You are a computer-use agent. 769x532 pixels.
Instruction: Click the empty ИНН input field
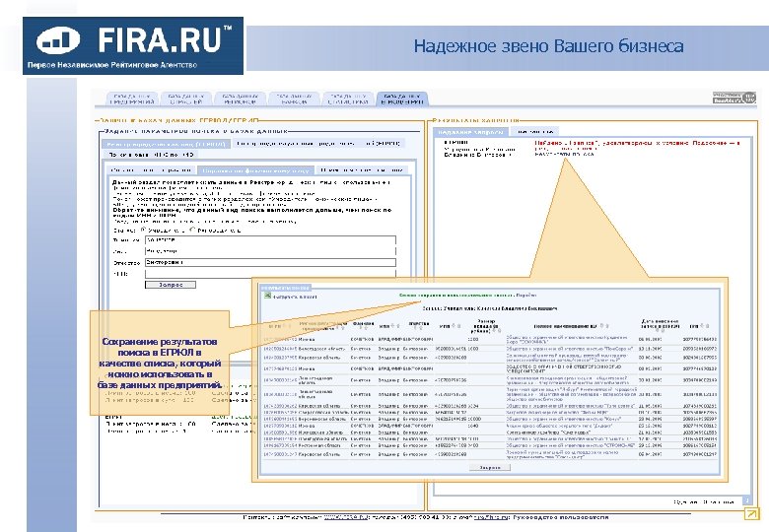pos(270,274)
